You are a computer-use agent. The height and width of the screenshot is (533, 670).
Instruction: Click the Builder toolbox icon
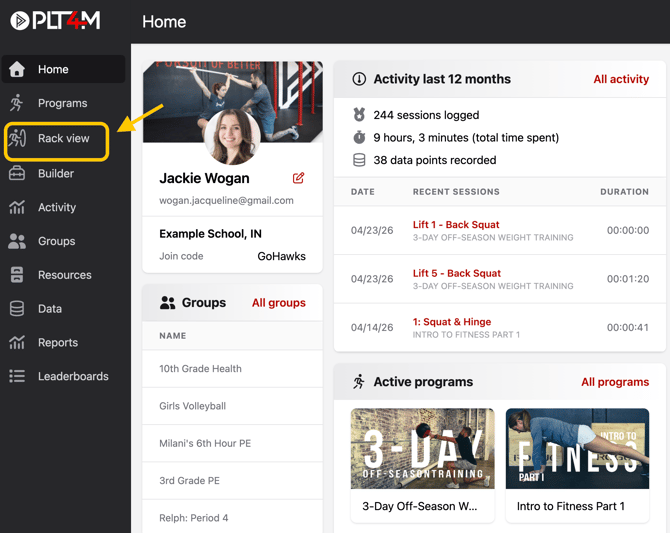17,173
